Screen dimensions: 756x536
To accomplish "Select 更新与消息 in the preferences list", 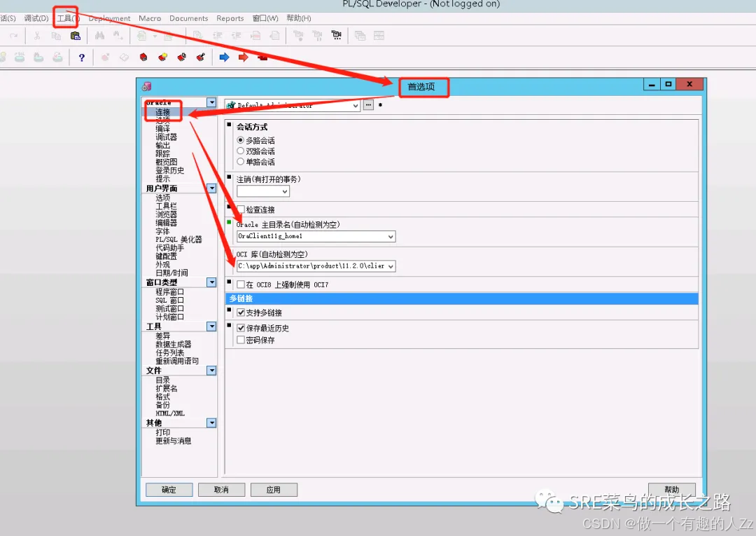I will point(173,441).
